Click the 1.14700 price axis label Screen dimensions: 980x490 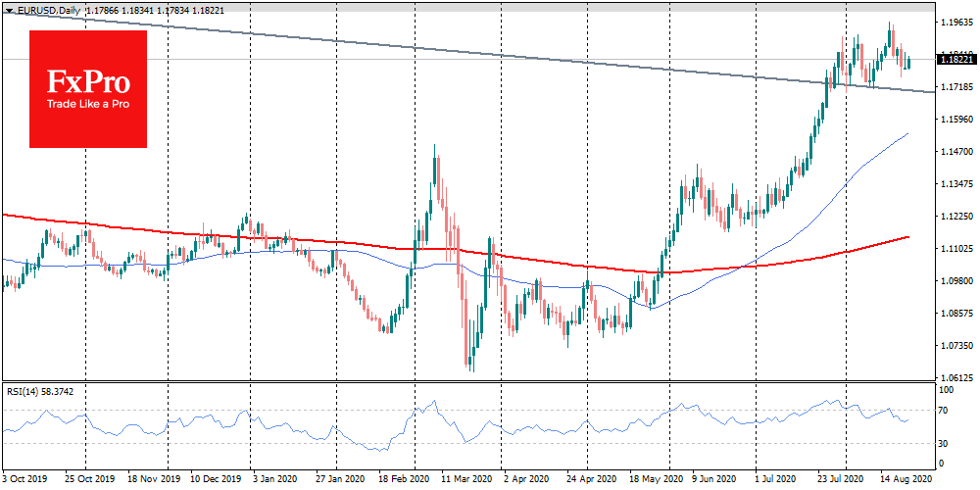[955, 152]
